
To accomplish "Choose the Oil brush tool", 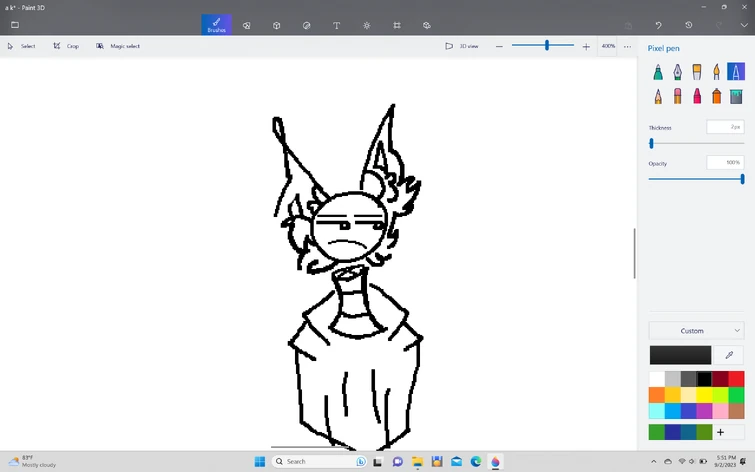I will click(x=697, y=72).
